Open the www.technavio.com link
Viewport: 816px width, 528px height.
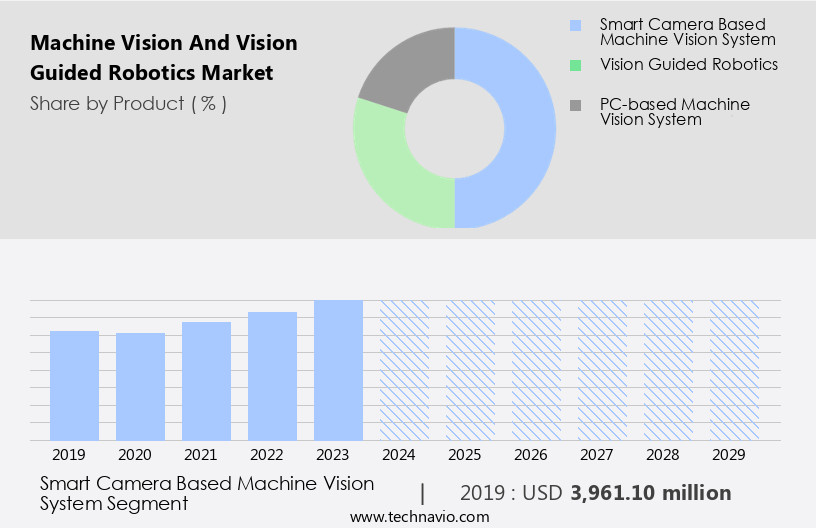[420, 517]
